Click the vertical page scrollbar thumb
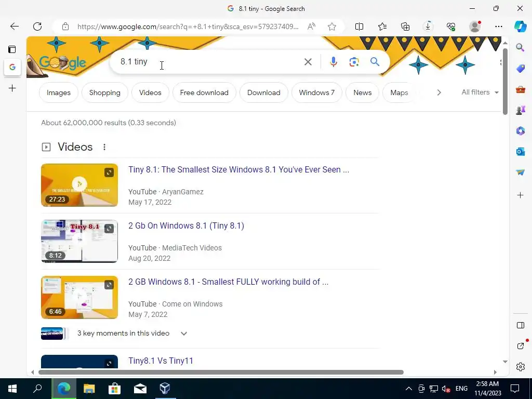Image resolution: width=532 pixels, height=399 pixels. (x=505, y=82)
